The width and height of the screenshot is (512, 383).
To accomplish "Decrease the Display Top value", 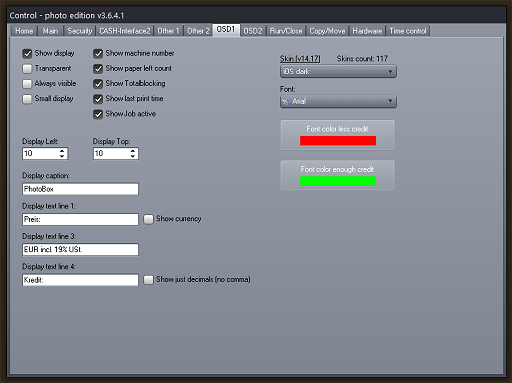I will [133, 156].
